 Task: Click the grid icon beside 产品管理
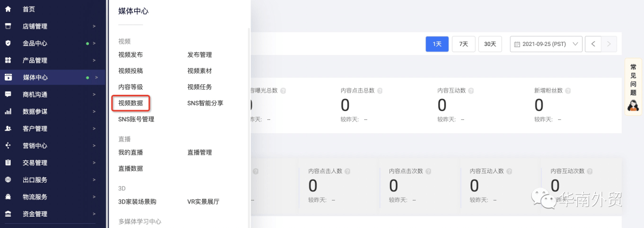pyautogui.click(x=8, y=60)
